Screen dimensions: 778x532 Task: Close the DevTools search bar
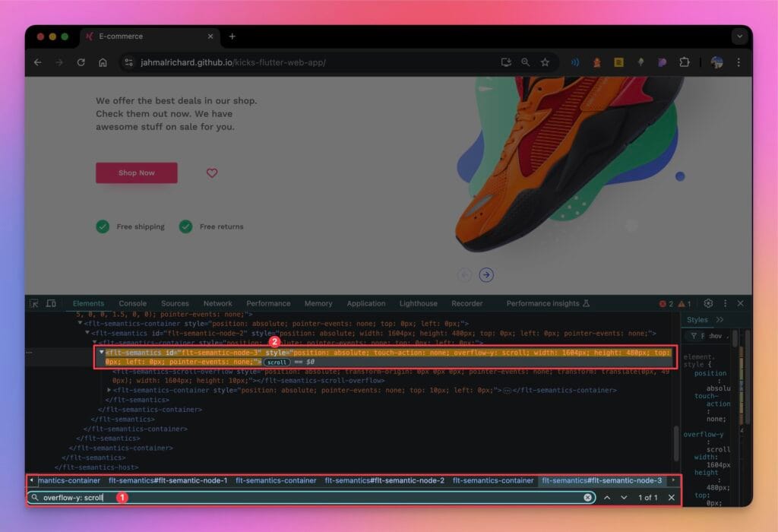[x=672, y=497]
